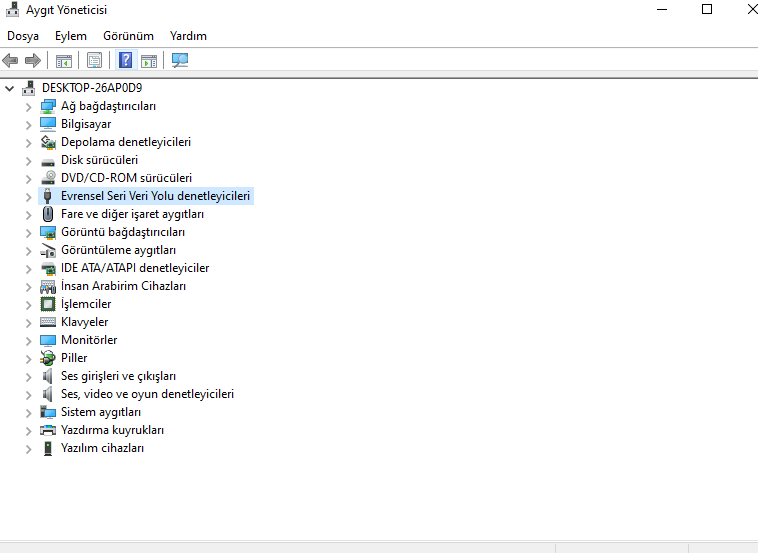
Task: Click the Depolama denetleyicileri icon
Action: tap(48, 142)
